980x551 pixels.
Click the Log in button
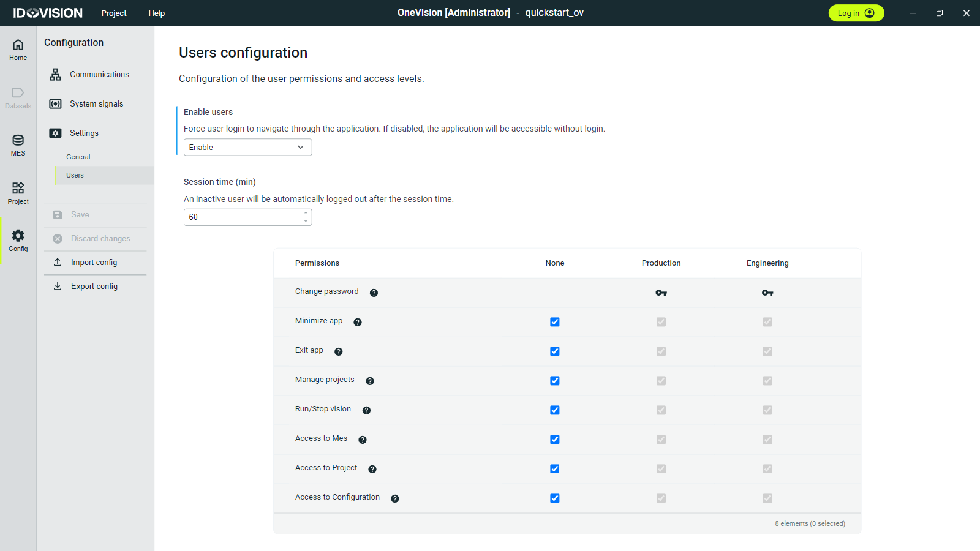tap(856, 13)
